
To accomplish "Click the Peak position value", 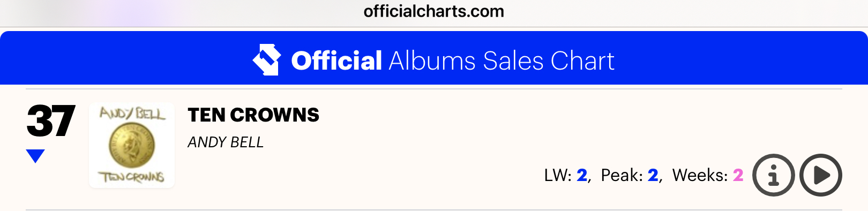I will pos(653,175).
